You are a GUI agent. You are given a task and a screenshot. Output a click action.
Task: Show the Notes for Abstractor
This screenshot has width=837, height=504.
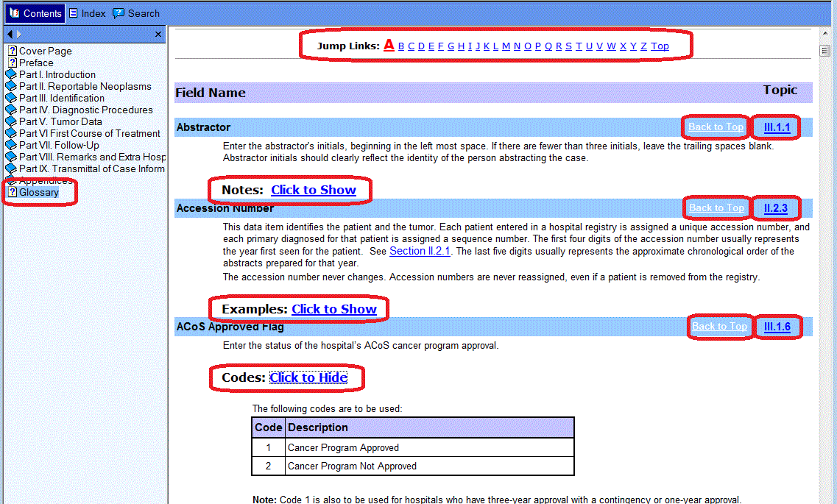[314, 189]
